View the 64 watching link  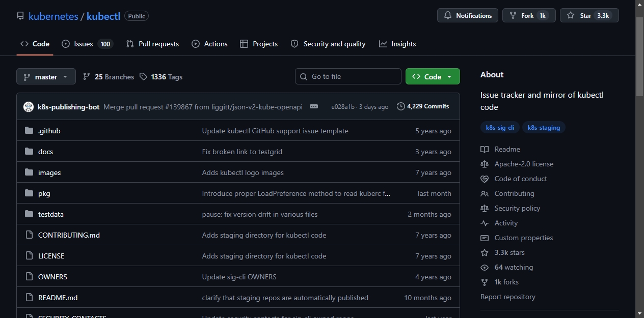[507, 267]
